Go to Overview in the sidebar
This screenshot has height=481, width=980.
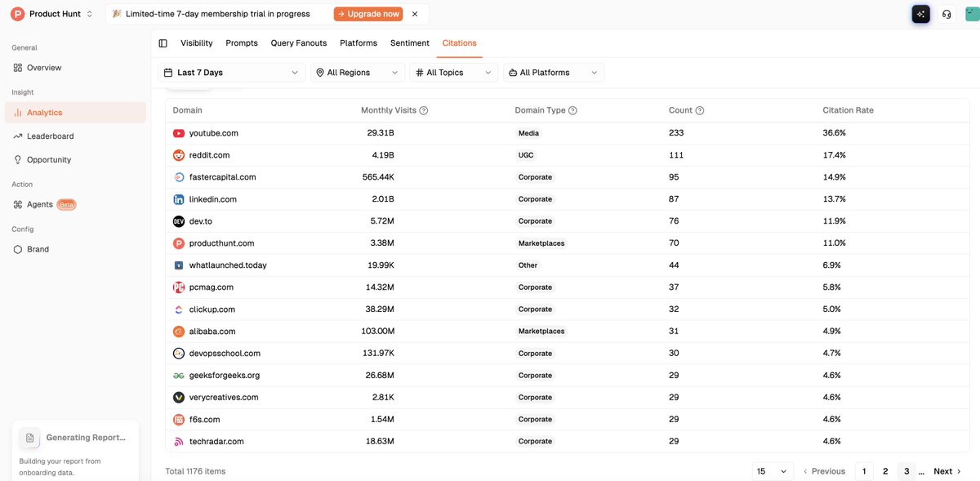pos(75,68)
